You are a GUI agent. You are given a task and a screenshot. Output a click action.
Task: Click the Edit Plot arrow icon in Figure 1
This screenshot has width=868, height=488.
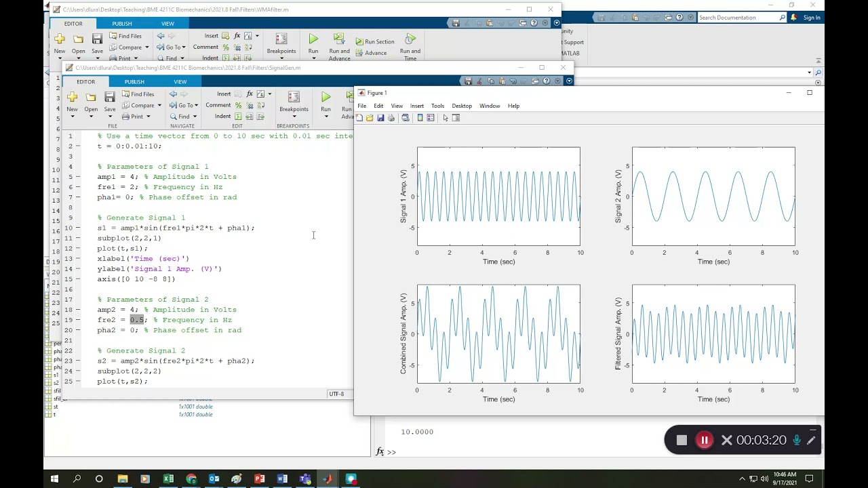tap(445, 118)
